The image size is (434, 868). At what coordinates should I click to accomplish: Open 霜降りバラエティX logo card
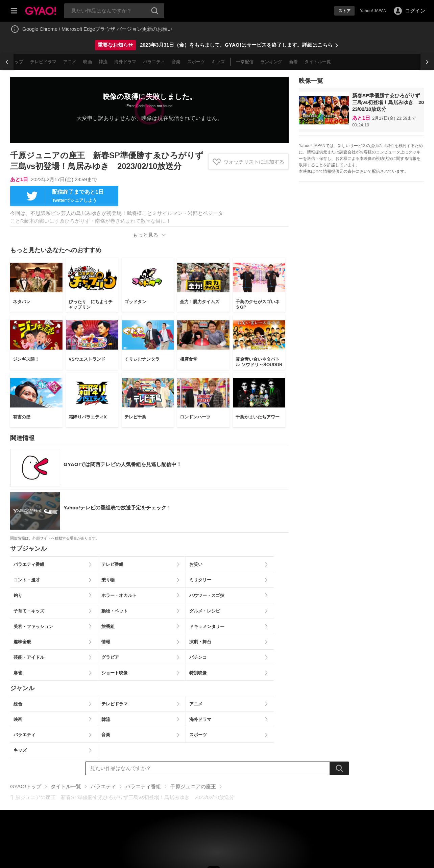click(92, 400)
